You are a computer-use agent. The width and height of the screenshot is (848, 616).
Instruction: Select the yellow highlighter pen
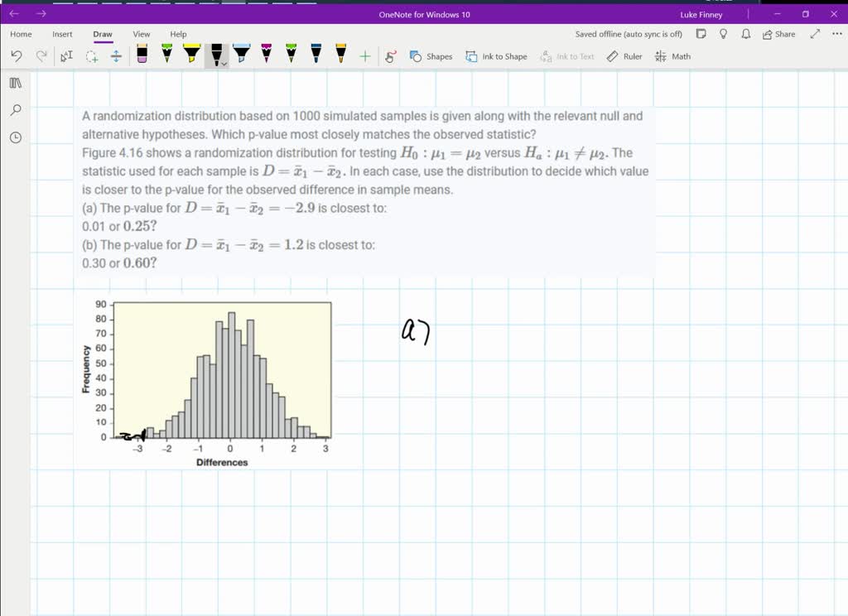pos(190,55)
